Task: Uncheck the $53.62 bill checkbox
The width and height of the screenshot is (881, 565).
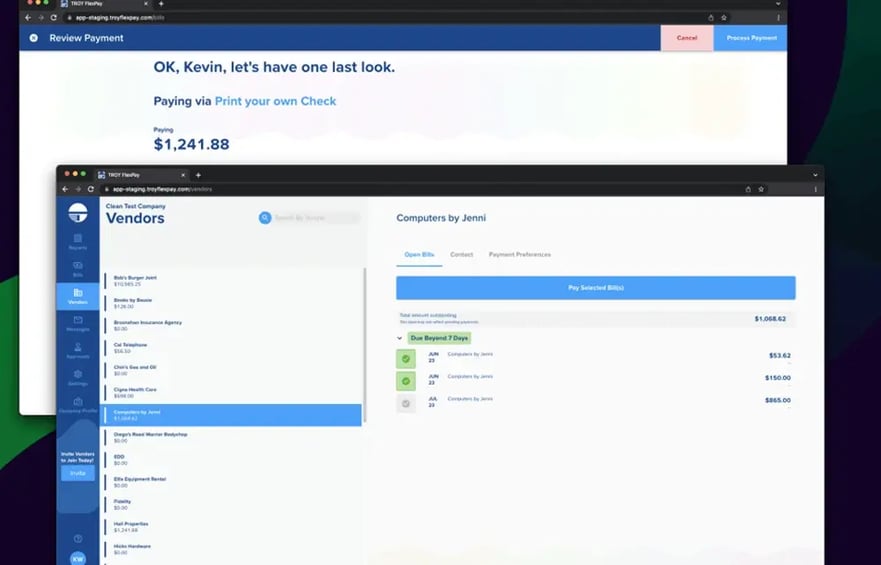Action: 406,359
